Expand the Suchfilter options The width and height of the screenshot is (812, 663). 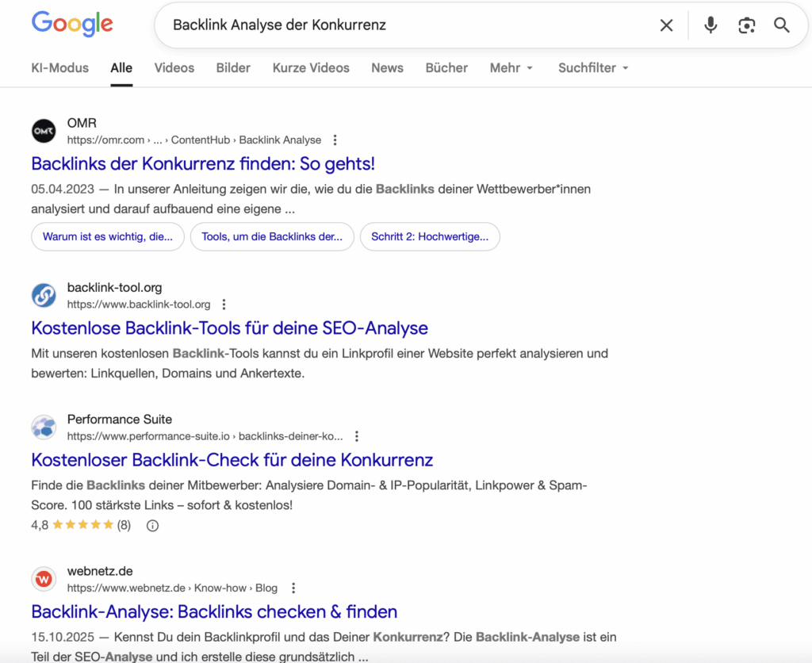click(x=592, y=68)
